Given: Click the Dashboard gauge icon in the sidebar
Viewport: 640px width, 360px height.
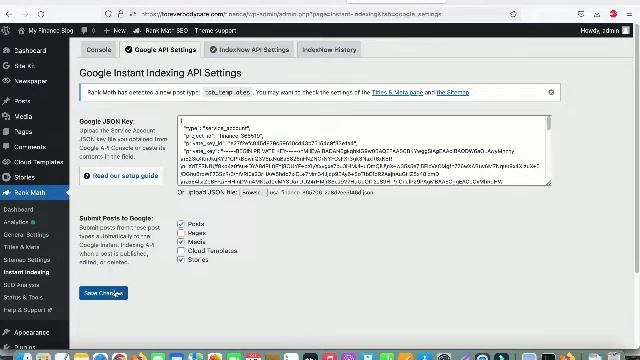Looking at the screenshot, I should click(6, 50).
